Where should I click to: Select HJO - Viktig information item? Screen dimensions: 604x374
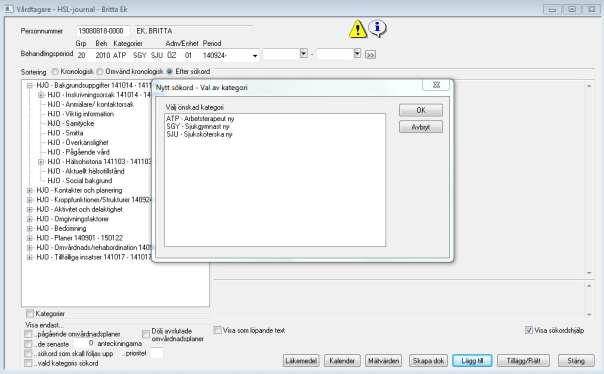[x=81, y=114]
